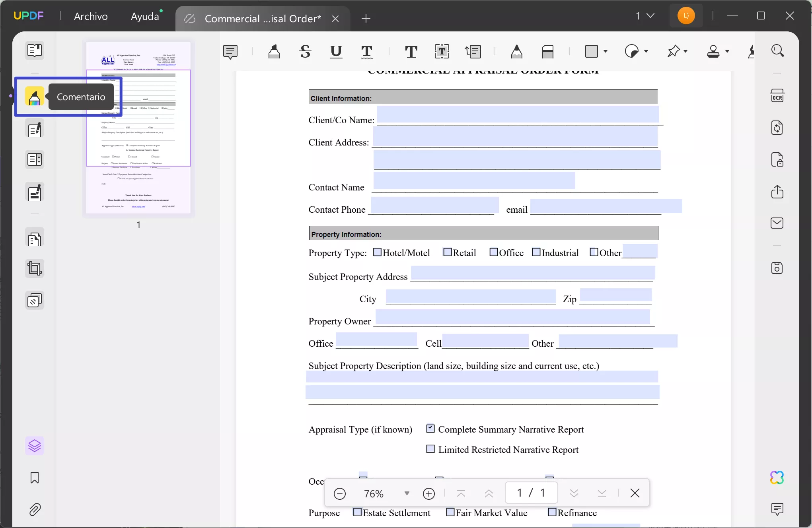Open the Ayuda menu
812x528 pixels.
click(x=145, y=16)
